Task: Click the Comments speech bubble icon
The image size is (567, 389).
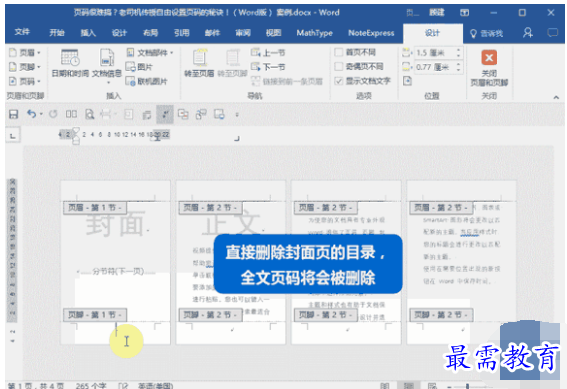Action: click(x=553, y=33)
